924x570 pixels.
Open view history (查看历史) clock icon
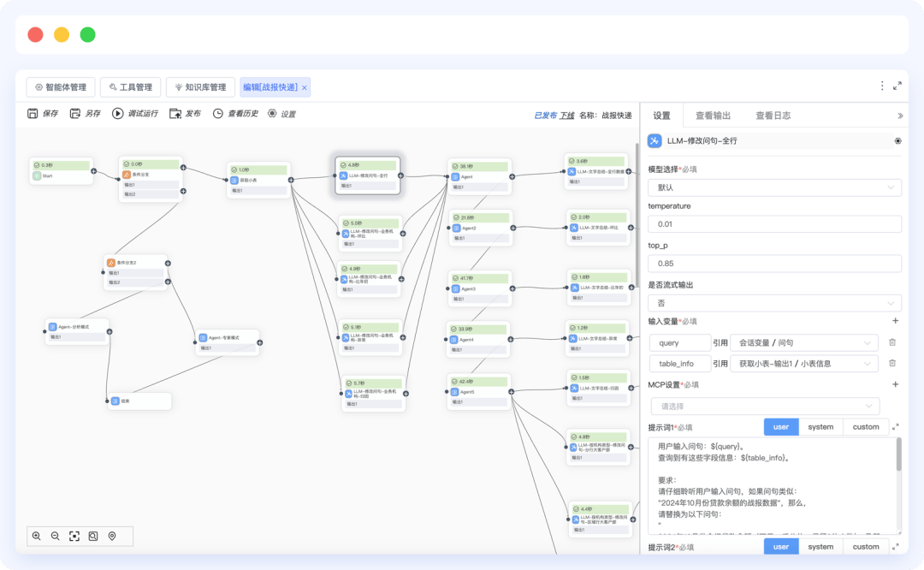click(x=218, y=114)
